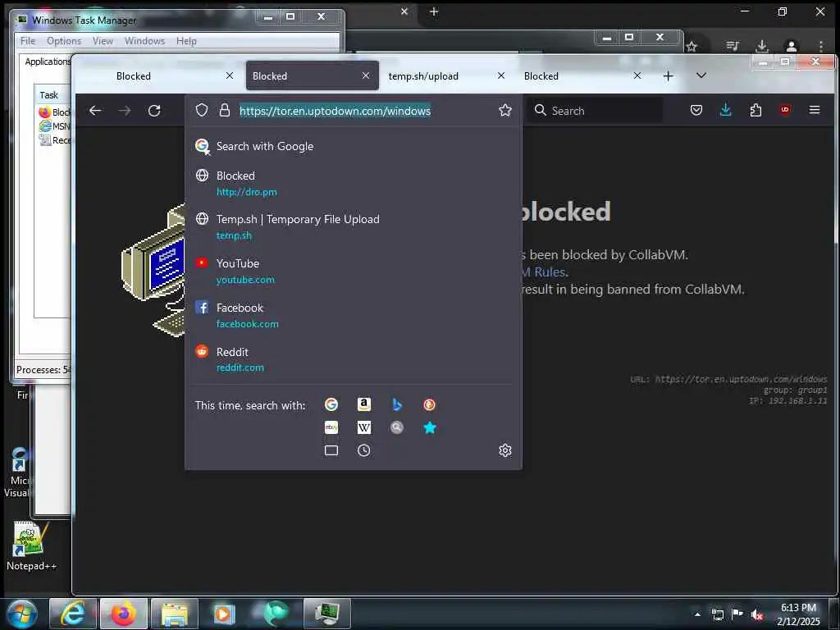Switch to the last Blocked tab
Image resolution: width=840 pixels, height=630 pixels.
582,76
